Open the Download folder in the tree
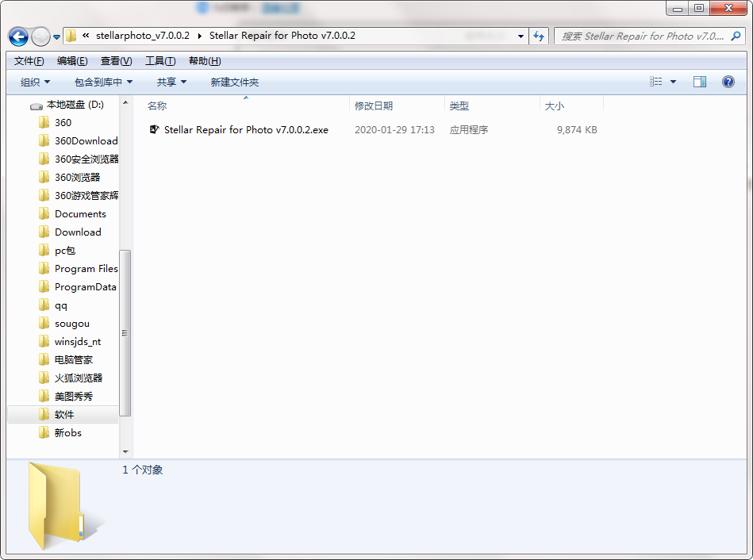 pyautogui.click(x=70, y=232)
